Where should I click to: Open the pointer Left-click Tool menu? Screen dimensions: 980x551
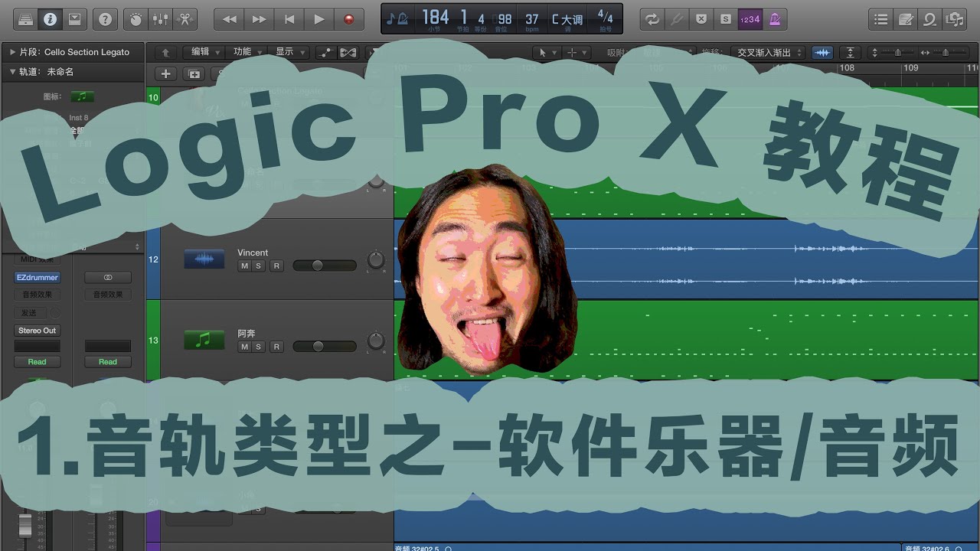click(x=547, y=52)
